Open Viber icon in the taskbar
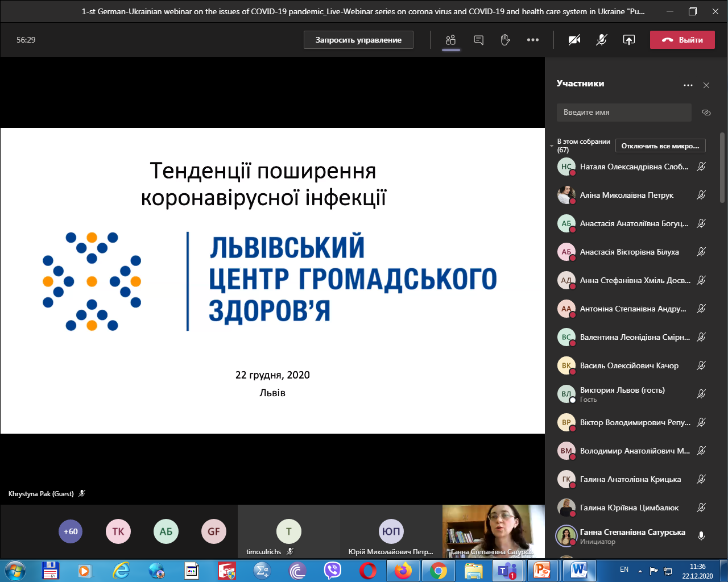This screenshot has height=582, width=728. pyautogui.click(x=332, y=570)
